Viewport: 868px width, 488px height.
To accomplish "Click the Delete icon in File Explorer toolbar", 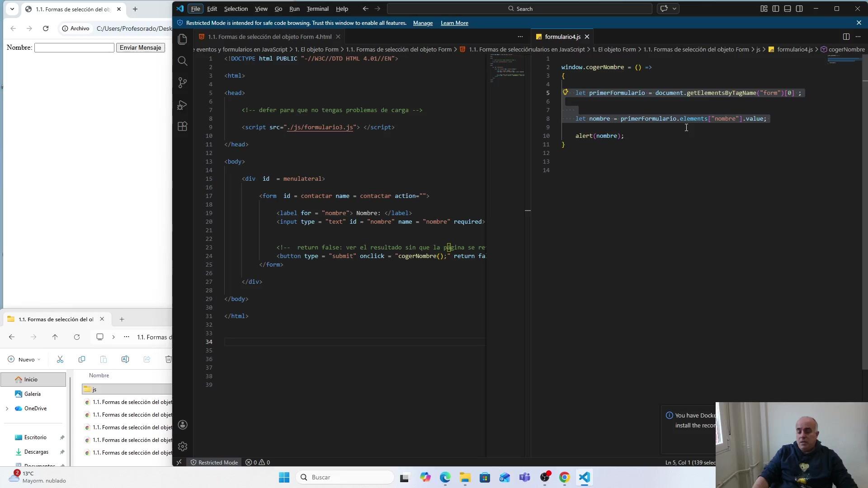I will pos(168,359).
